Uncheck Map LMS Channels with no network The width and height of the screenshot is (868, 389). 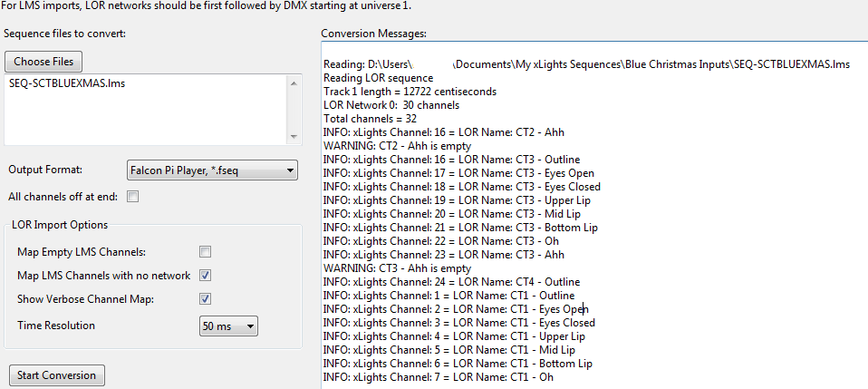(206, 276)
